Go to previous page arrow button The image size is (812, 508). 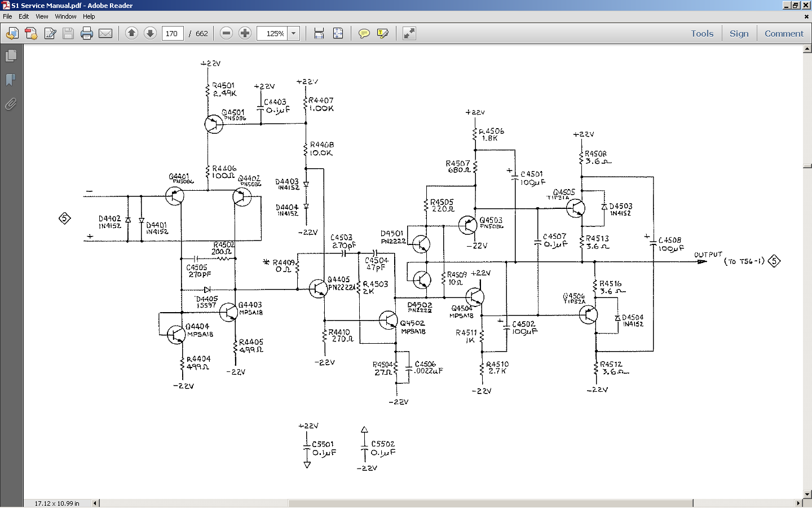click(x=131, y=33)
